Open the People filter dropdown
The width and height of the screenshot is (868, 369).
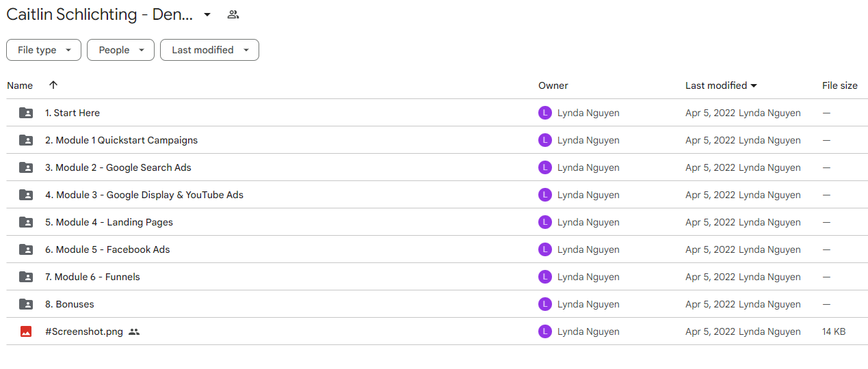pyautogui.click(x=120, y=50)
